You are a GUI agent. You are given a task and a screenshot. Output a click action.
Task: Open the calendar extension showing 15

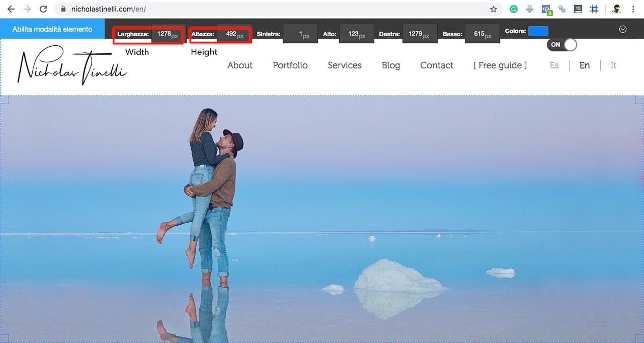point(578,9)
